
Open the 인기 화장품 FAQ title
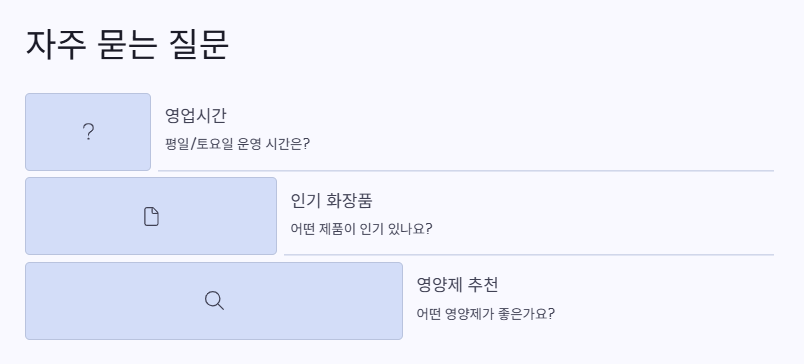click(x=331, y=200)
